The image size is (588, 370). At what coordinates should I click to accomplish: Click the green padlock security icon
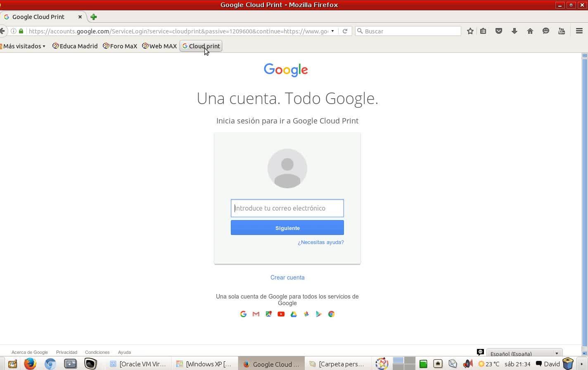click(21, 31)
